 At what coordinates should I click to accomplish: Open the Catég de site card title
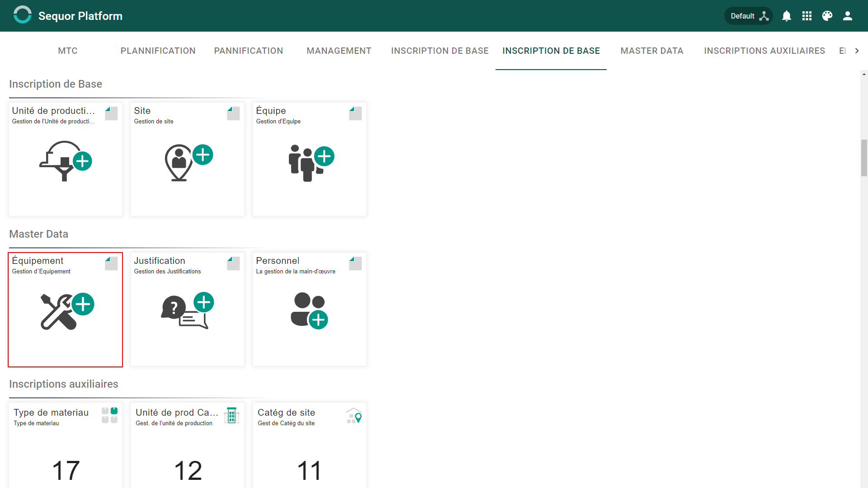coord(286,413)
